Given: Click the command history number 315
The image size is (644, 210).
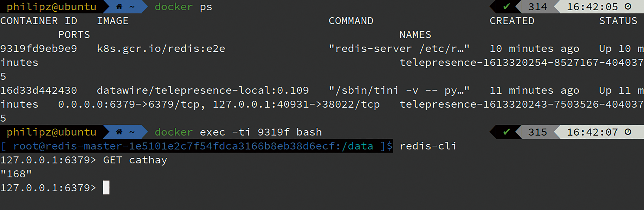Looking at the screenshot, I should pos(537,132).
